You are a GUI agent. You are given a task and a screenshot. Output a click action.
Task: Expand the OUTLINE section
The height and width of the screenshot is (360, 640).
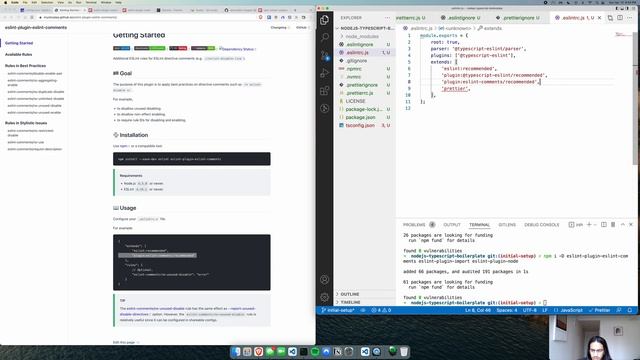[365, 294]
